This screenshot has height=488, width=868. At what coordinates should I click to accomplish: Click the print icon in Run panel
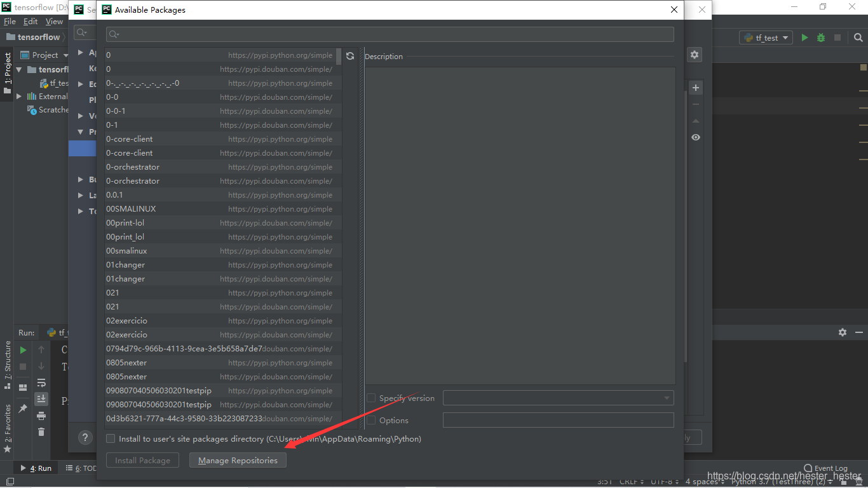pos(41,416)
